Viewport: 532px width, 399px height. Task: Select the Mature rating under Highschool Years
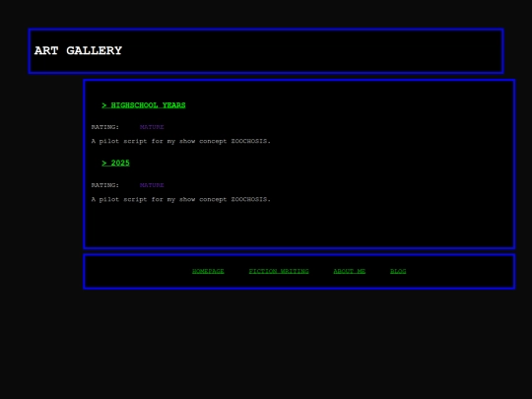(152, 127)
